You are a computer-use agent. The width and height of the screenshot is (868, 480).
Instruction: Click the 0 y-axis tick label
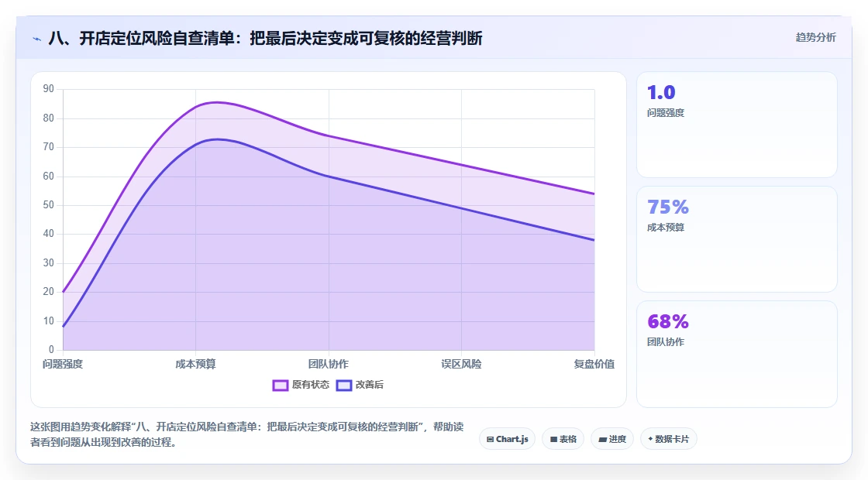click(x=51, y=349)
